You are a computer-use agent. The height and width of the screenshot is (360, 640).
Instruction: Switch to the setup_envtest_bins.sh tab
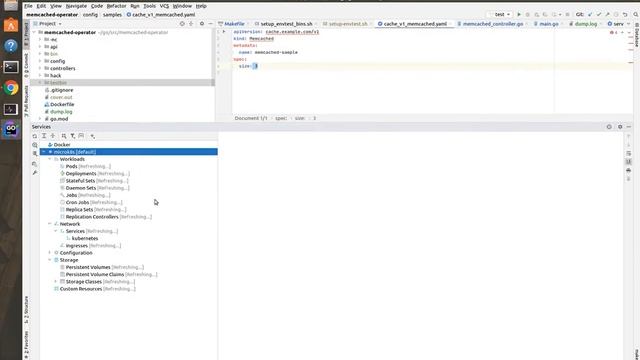click(x=286, y=24)
